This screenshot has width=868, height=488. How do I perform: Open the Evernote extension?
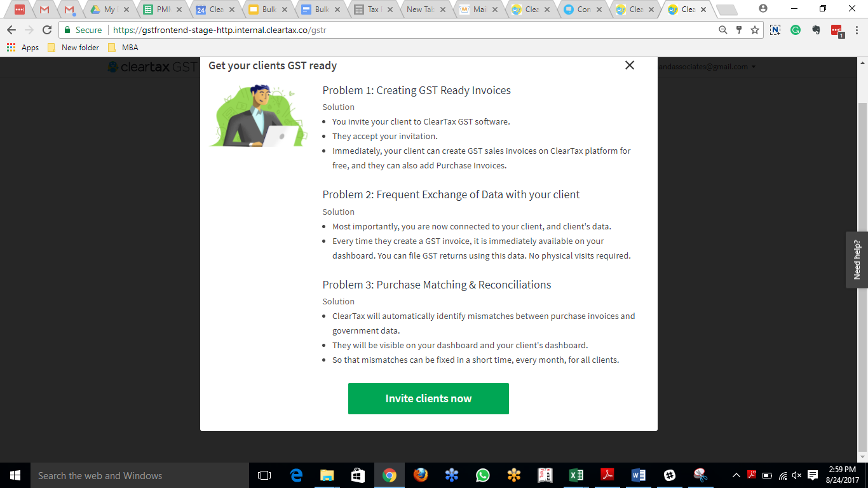click(816, 30)
